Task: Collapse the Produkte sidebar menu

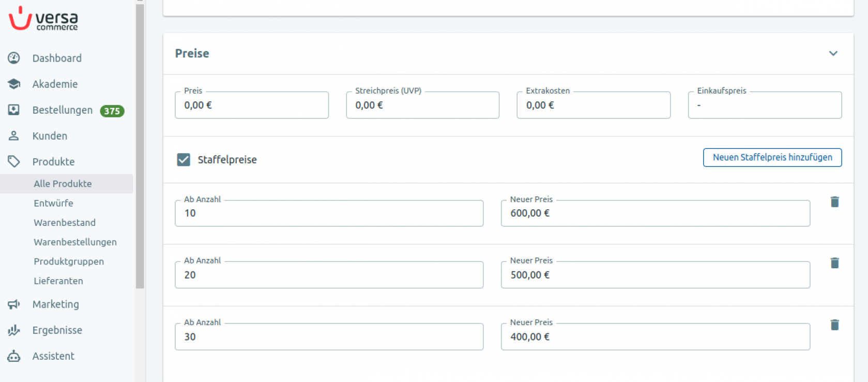Action: 53,161
